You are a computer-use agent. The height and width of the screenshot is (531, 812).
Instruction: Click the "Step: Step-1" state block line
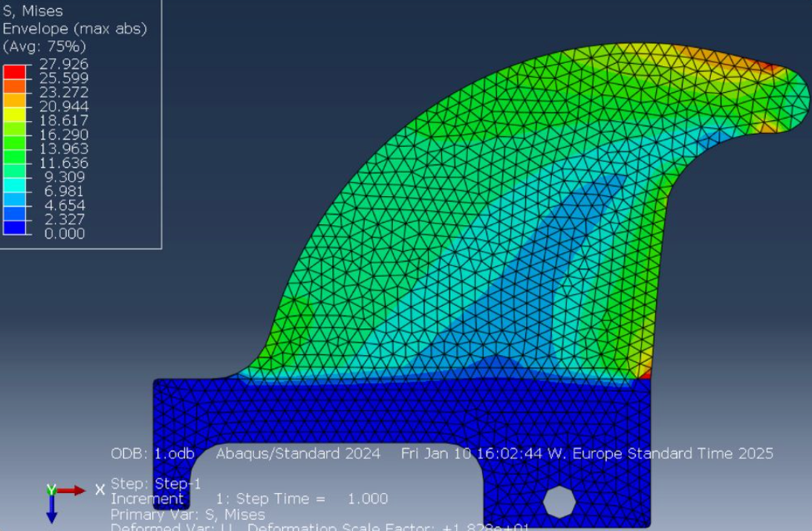click(x=156, y=484)
